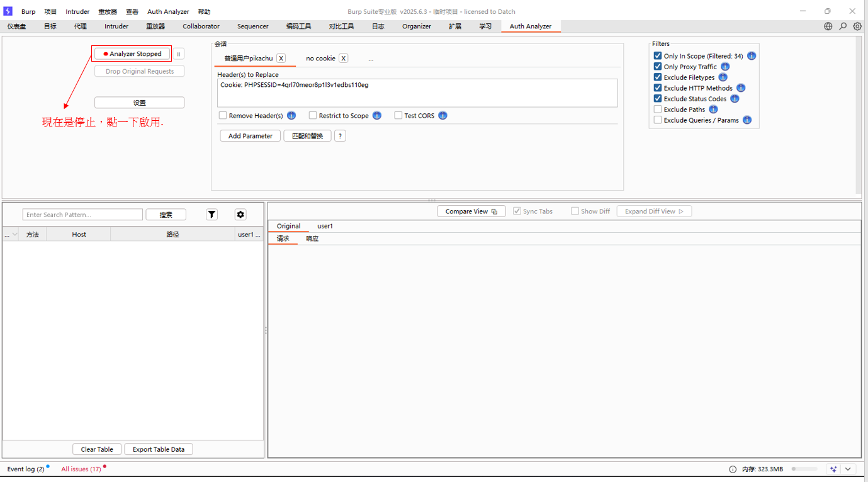Click the table filter funnel icon

[x=212, y=215]
